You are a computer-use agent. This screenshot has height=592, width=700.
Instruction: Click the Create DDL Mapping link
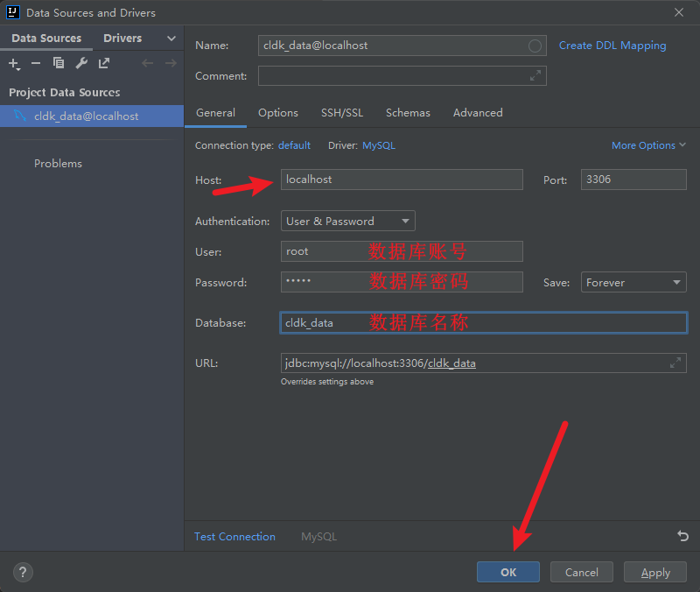click(612, 45)
